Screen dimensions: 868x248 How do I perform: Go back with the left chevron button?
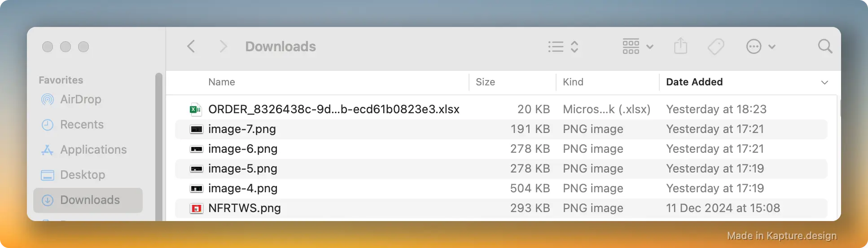191,46
